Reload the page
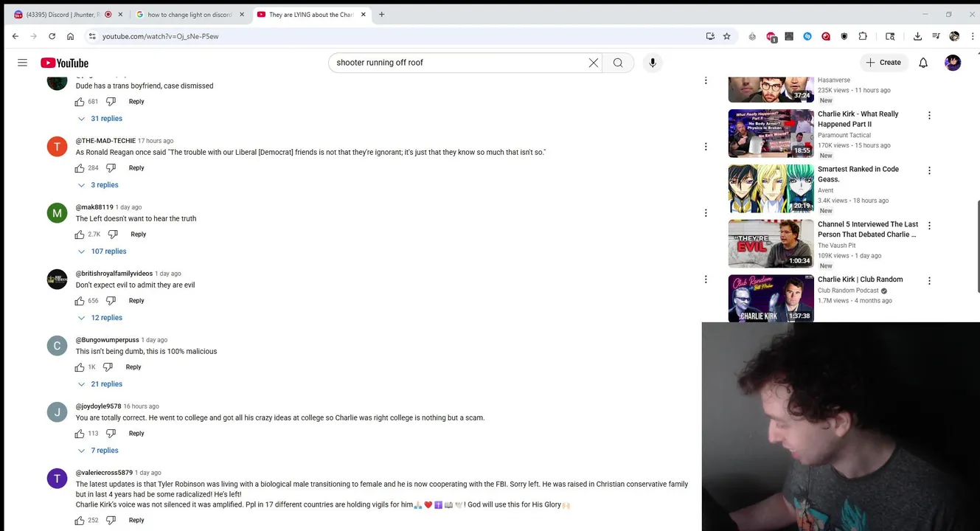The height and width of the screenshot is (531, 980). (52, 36)
